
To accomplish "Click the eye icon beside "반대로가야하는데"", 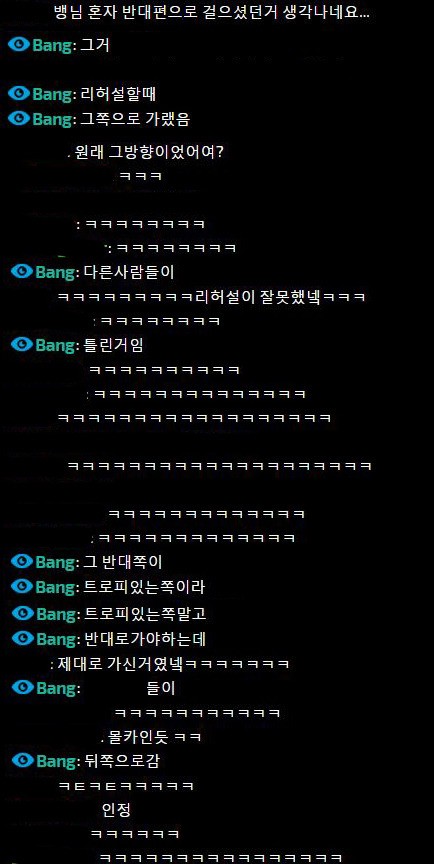I will coord(22,638).
